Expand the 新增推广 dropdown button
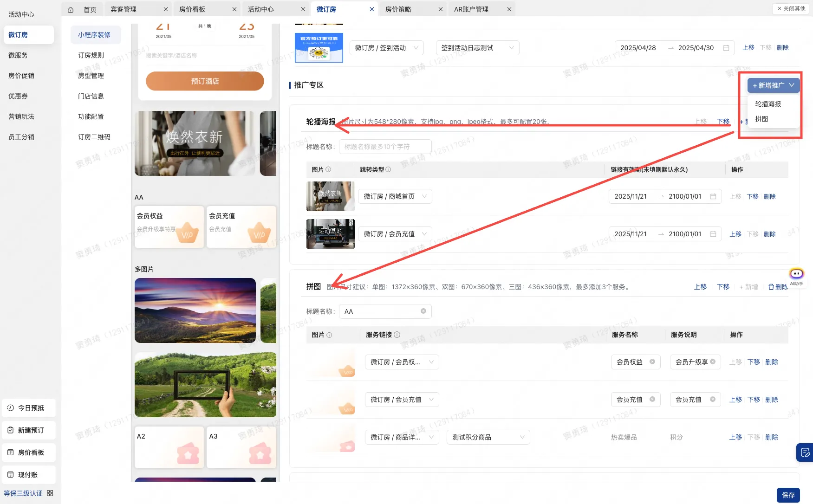Screen dimensions: 813x504 (773, 85)
